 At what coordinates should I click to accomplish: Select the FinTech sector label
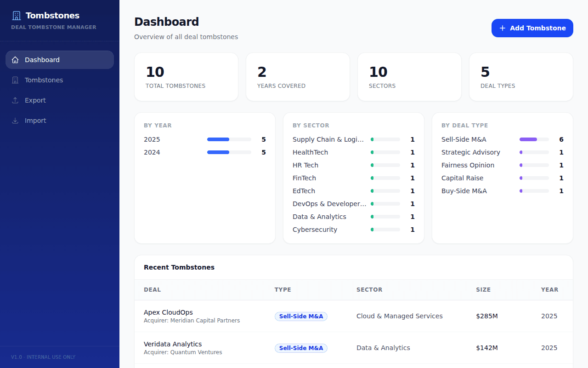tap(305, 178)
